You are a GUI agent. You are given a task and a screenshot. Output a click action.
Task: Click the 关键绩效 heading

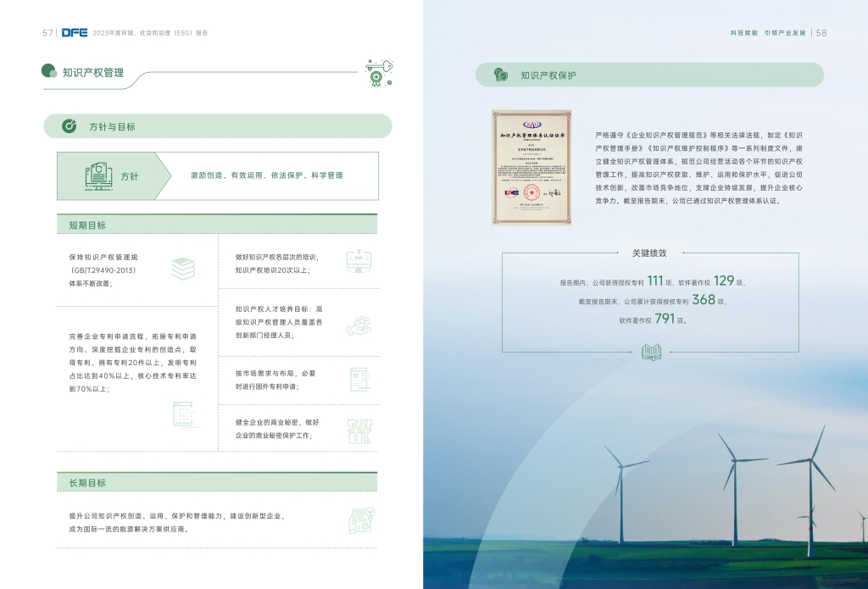(649, 253)
